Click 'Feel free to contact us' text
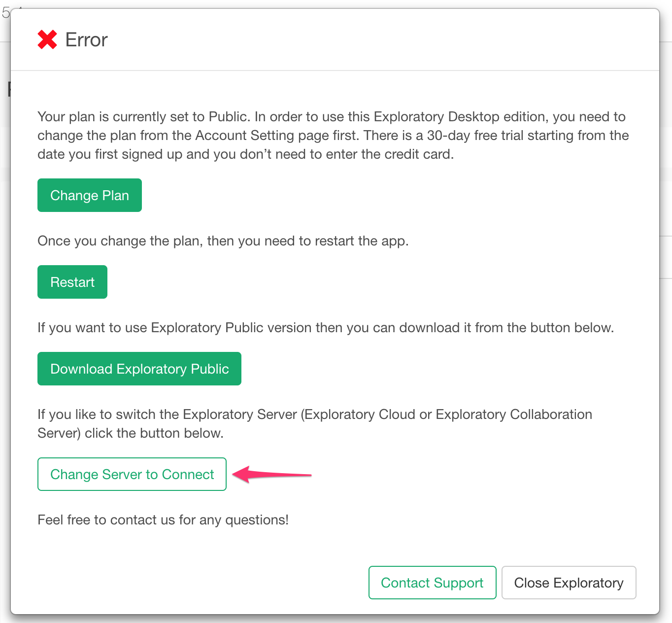 [163, 520]
